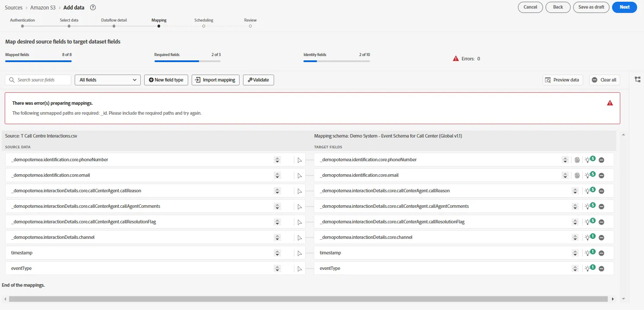Open calculated field editor for core.email source row
Image resolution: width=644 pixels, height=310 pixels.
(300, 175)
